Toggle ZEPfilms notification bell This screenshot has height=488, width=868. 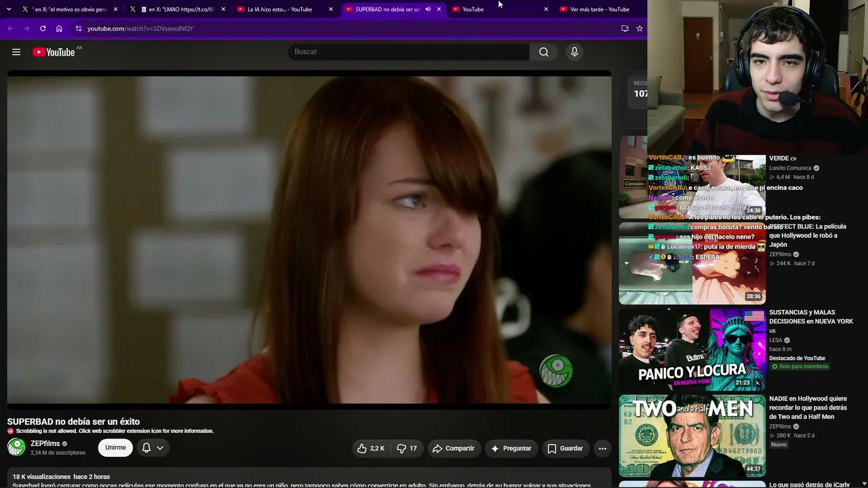(x=146, y=448)
